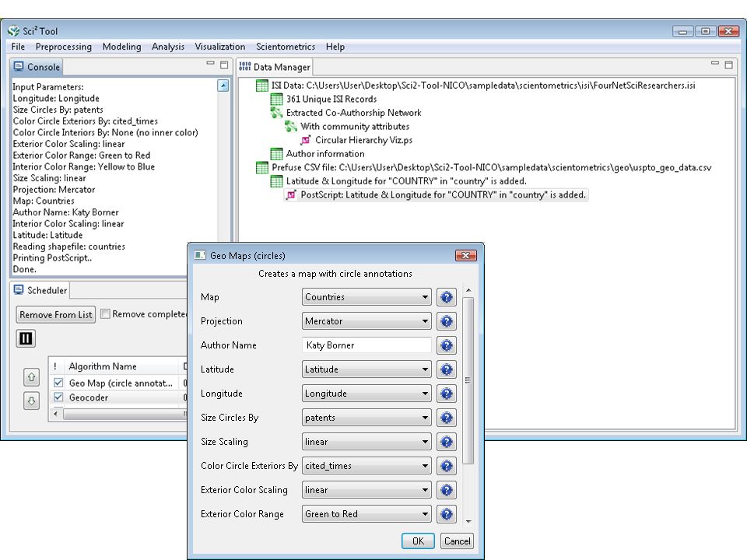
Task: Open the File menu
Action: click(18, 47)
